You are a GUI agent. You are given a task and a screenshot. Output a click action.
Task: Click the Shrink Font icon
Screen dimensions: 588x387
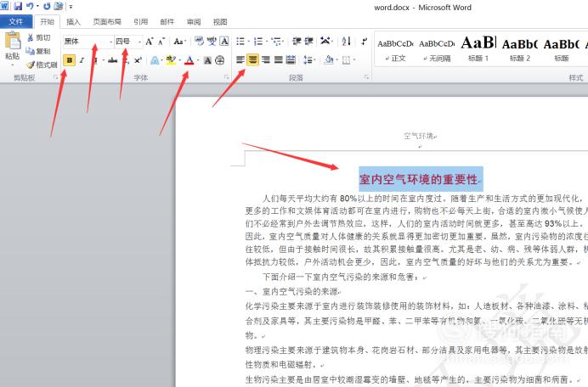click(161, 42)
